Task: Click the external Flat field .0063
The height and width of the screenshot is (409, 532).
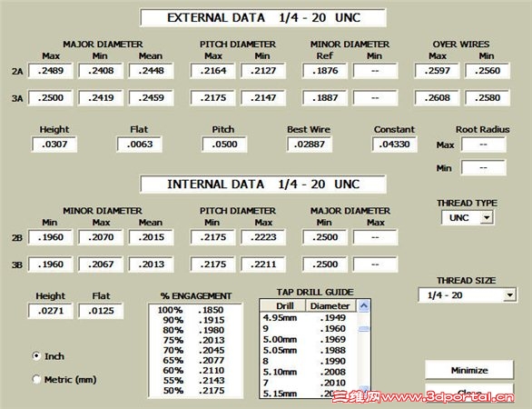Action: [x=139, y=145]
